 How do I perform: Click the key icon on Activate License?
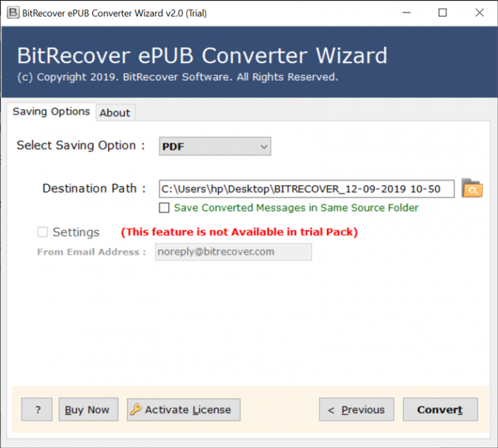[136, 409]
